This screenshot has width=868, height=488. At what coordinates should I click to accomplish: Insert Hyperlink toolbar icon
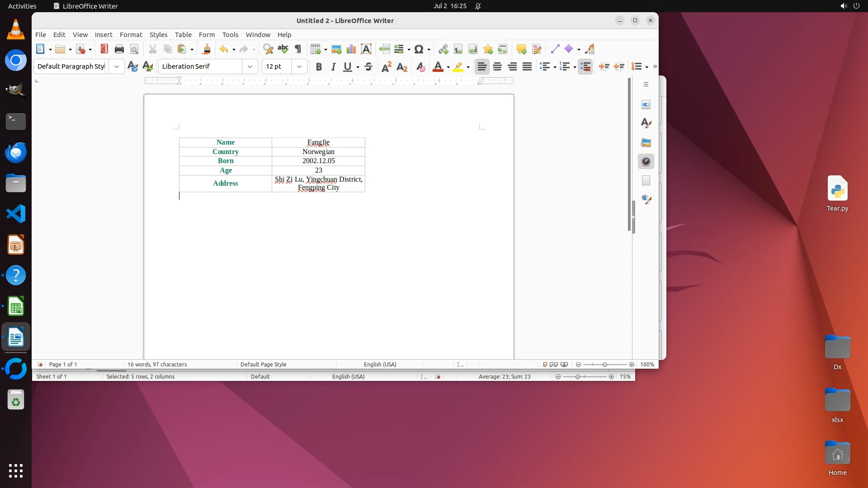[x=443, y=49]
